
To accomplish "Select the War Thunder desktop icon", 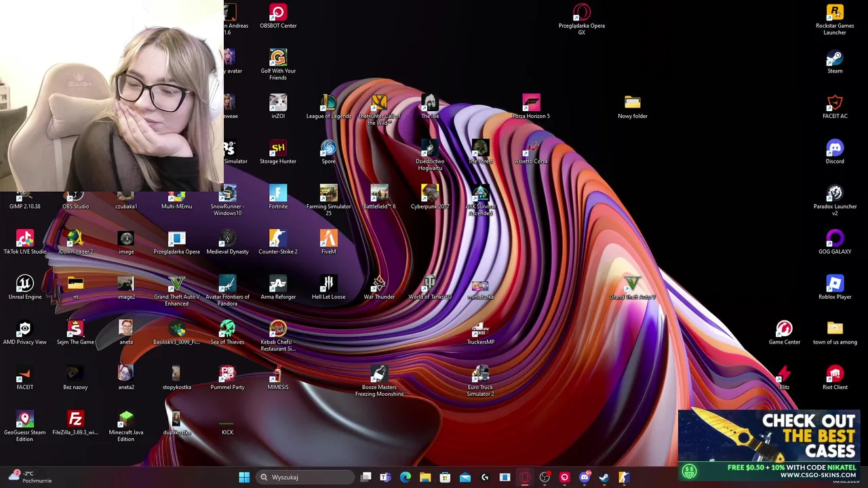I will [x=379, y=288].
